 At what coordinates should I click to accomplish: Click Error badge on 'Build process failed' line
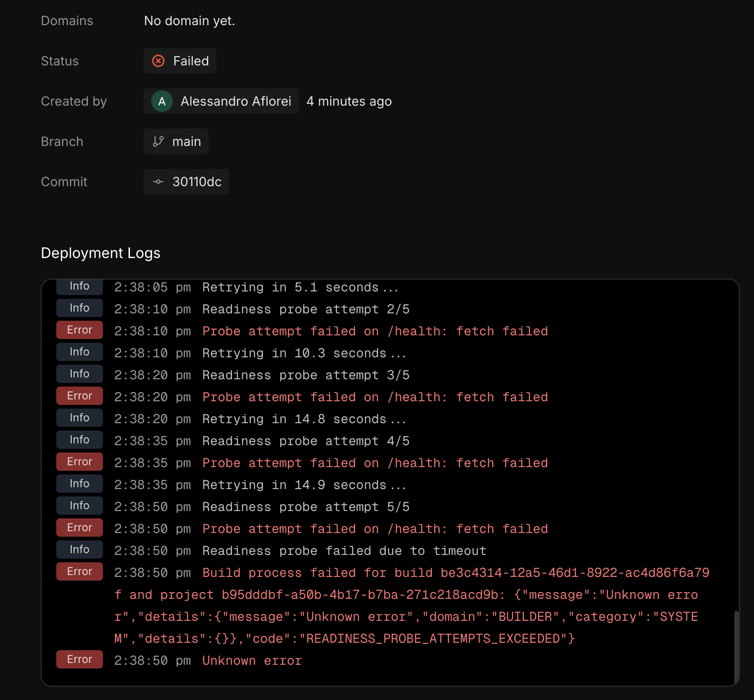[x=80, y=571]
